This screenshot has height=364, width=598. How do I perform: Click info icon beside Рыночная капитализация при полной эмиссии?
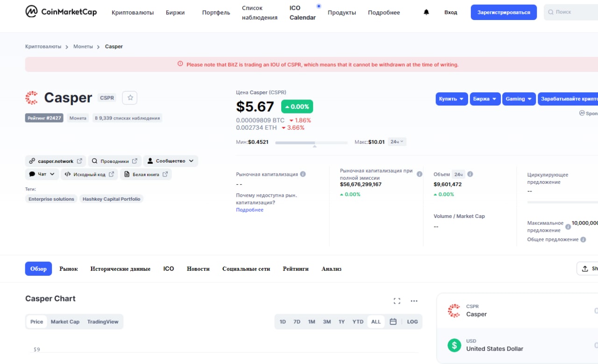click(x=419, y=174)
